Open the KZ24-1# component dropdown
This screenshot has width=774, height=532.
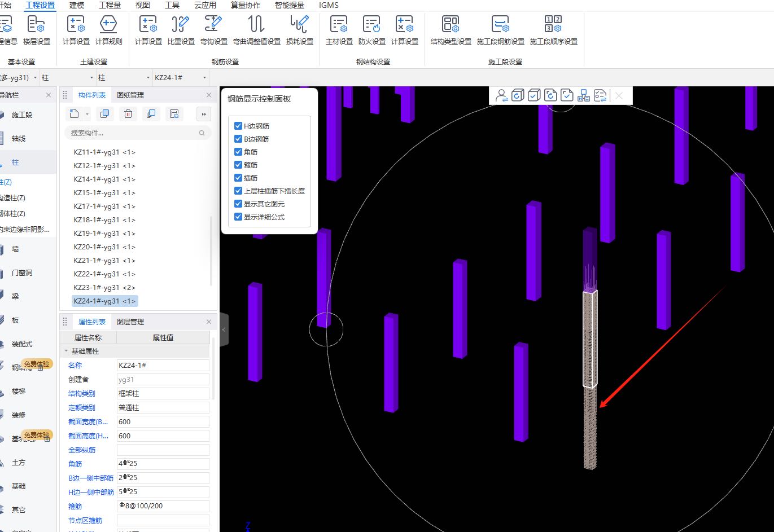[x=180, y=77]
